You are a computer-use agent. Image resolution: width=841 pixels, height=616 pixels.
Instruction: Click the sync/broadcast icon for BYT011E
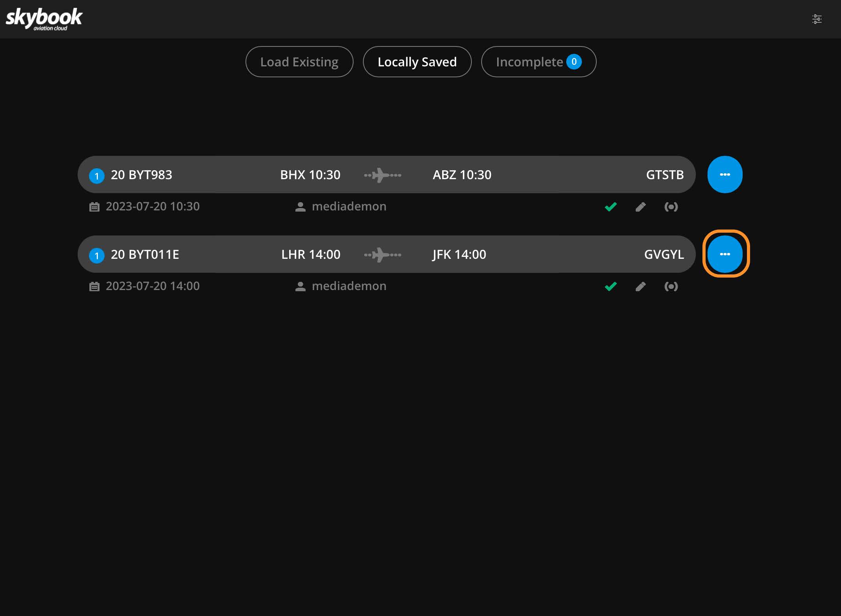click(x=670, y=286)
